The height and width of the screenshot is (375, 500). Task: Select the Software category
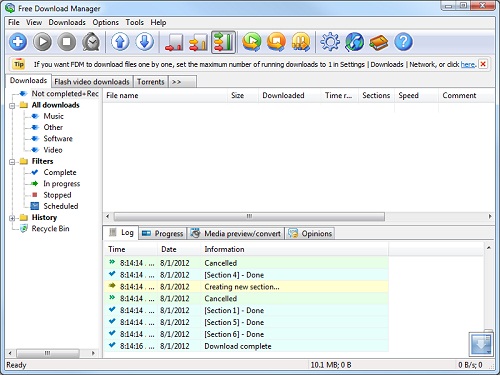[x=58, y=139]
